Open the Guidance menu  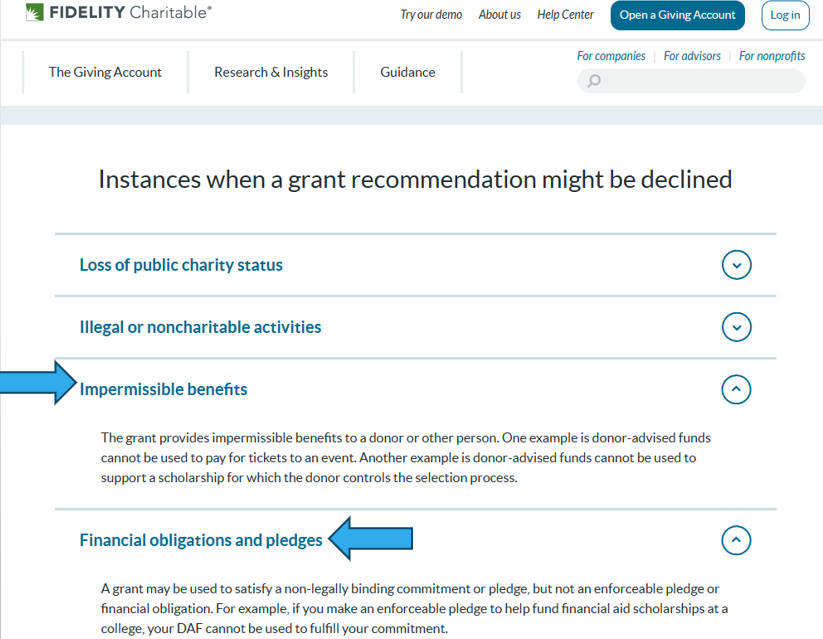(408, 72)
